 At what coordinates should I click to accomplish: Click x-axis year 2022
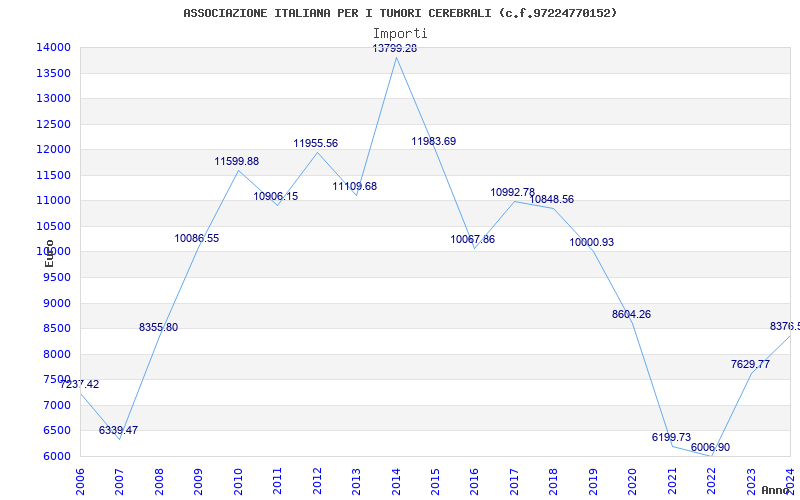(712, 482)
